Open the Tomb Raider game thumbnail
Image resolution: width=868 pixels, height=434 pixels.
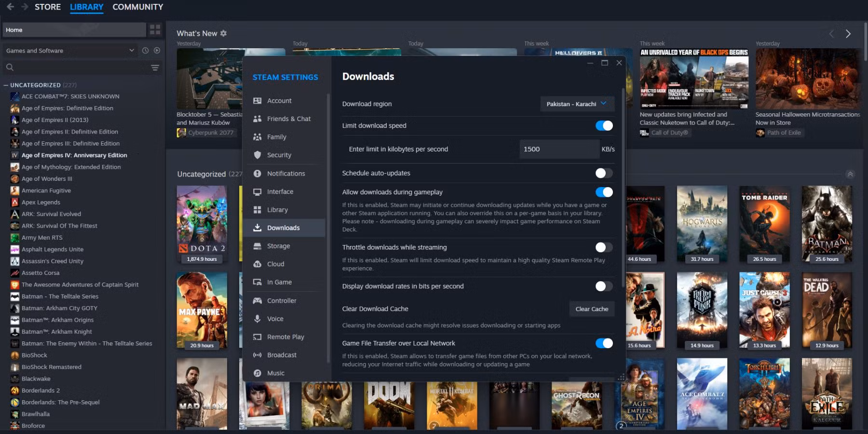point(764,224)
